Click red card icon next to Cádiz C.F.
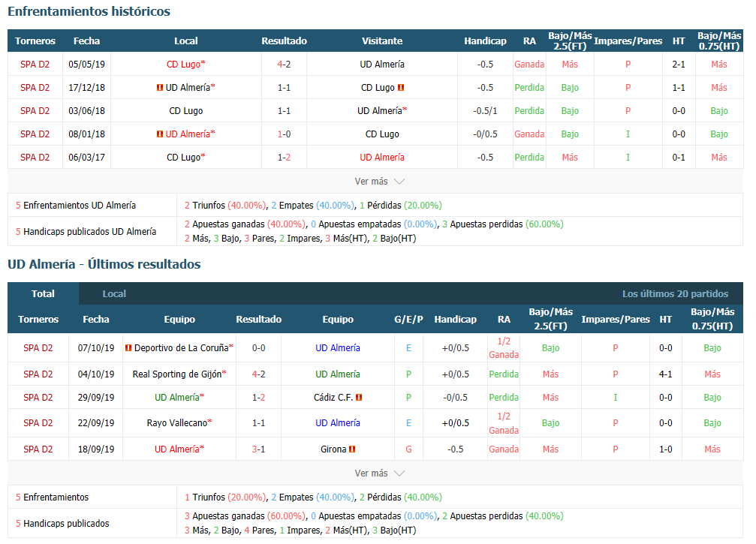This screenshot has width=756, height=544. (359, 398)
